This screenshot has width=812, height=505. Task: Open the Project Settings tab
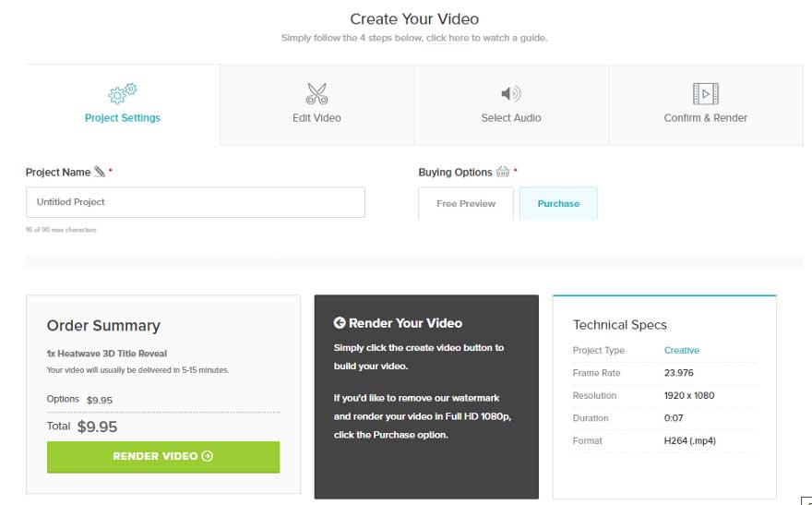[123, 104]
